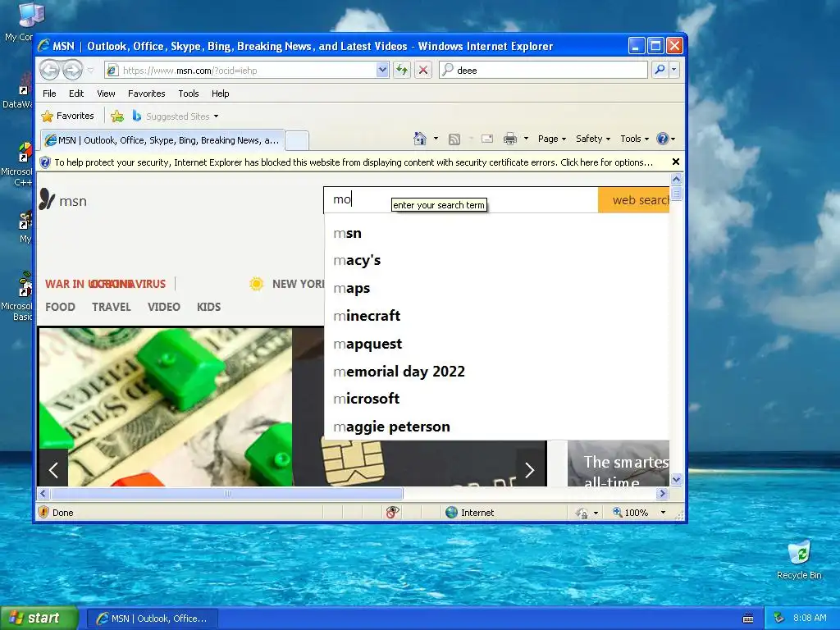
Task: Open the Favorites menu
Action: [146, 94]
